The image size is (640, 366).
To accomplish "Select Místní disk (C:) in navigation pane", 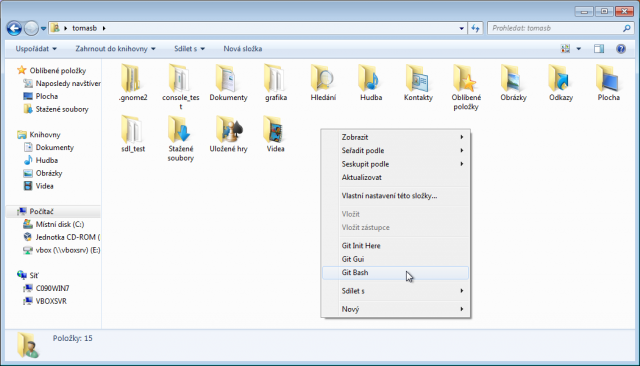I will [x=59, y=224].
